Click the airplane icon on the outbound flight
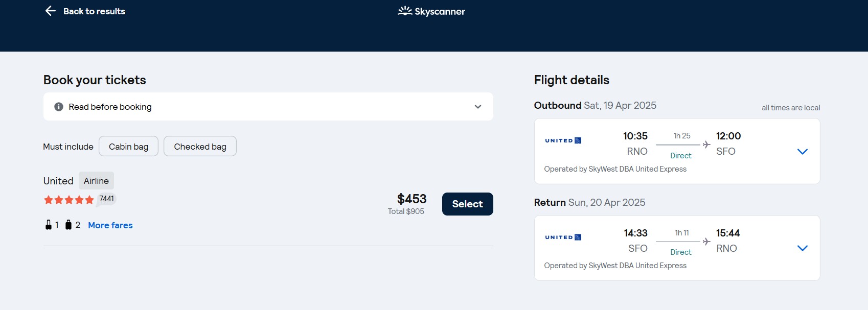This screenshot has width=868, height=310. (706, 145)
